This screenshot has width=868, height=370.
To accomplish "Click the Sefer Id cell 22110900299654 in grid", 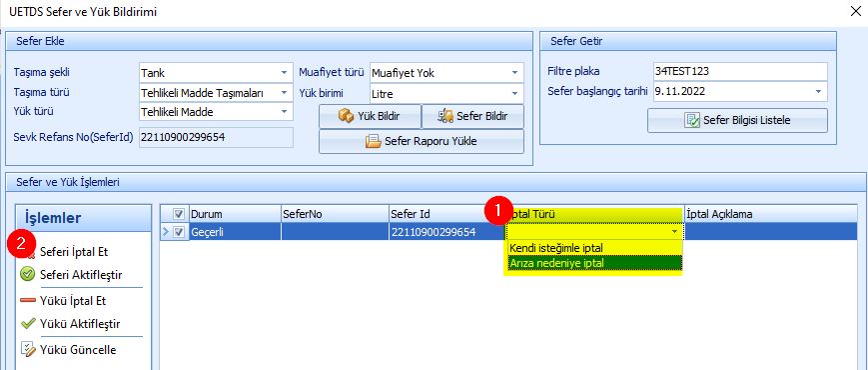I will (446, 233).
